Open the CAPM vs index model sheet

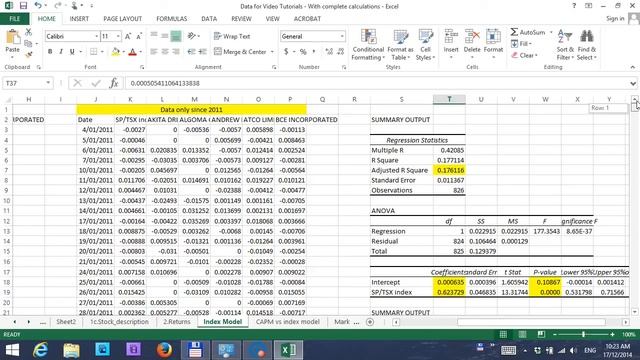(287, 322)
